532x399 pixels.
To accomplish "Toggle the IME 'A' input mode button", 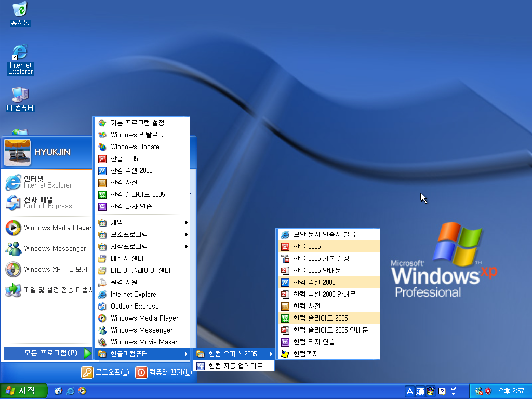I will 410,392.
